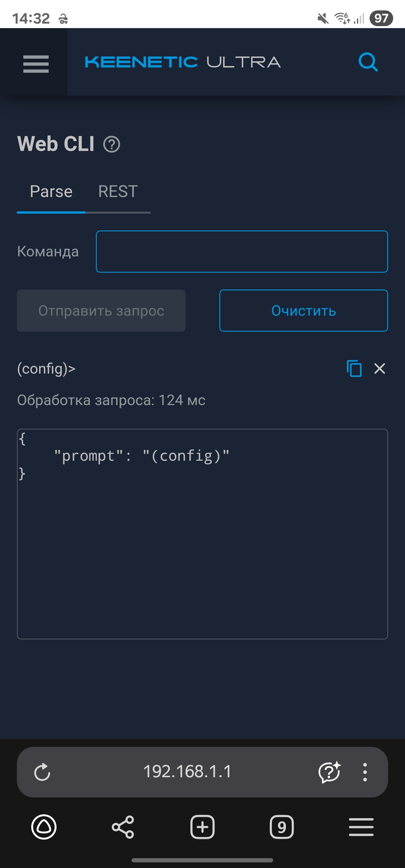Switch to the REST tab
This screenshot has height=868, width=405.
coord(118,192)
